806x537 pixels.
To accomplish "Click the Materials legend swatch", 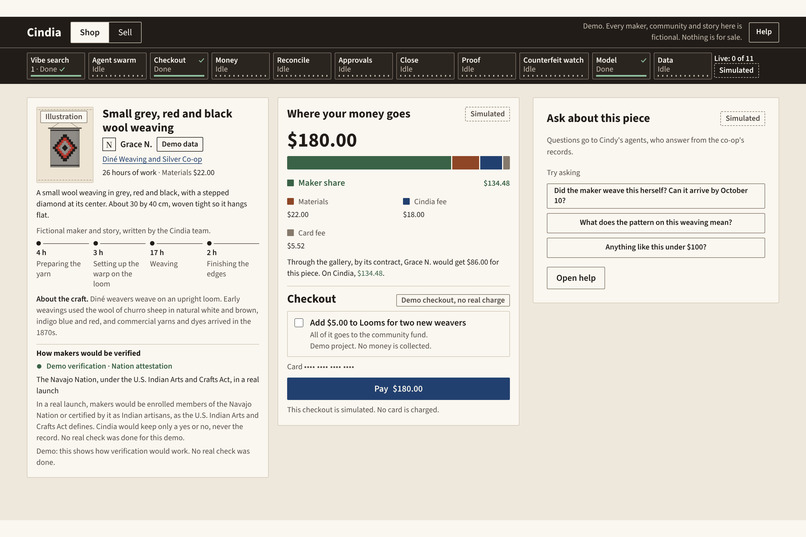I will pos(290,201).
